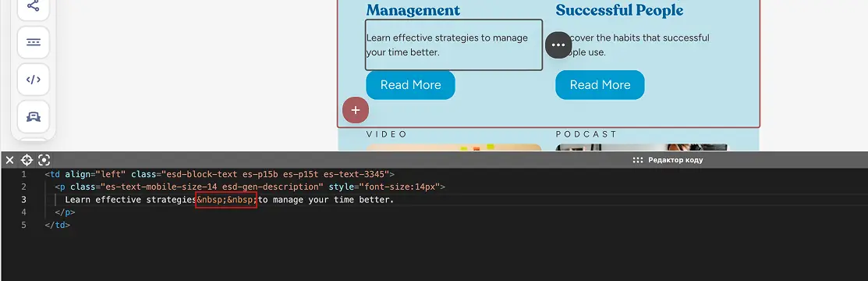Place cursor in the opening td tag line
The height and width of the screenshot is (281, 868).
pyautogui.click(x=220, y=174)
